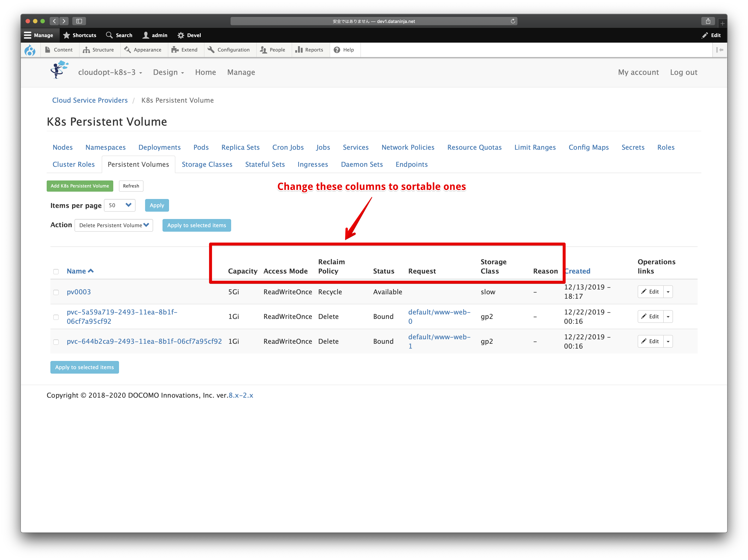Open the Delete Persistent Volume action dropdown
This screenshot has height=560, width=748.
(x=114, y=225)
